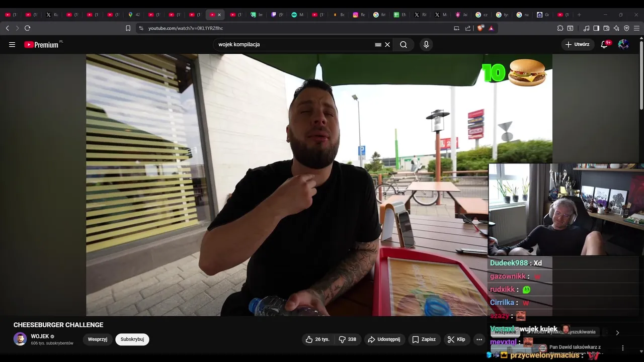Start voice search with the microphone

pyautogui.click(x=426, y=45)
